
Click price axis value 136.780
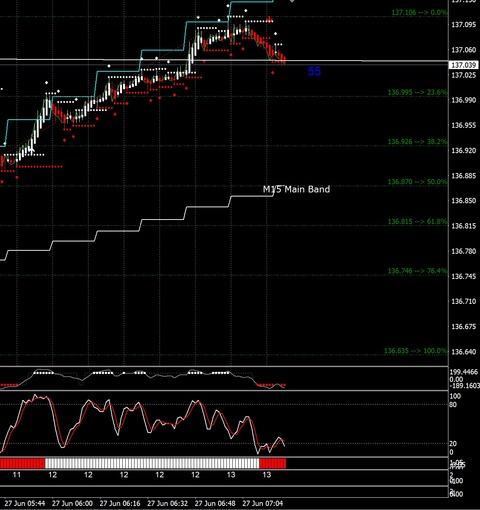[464, 251]
